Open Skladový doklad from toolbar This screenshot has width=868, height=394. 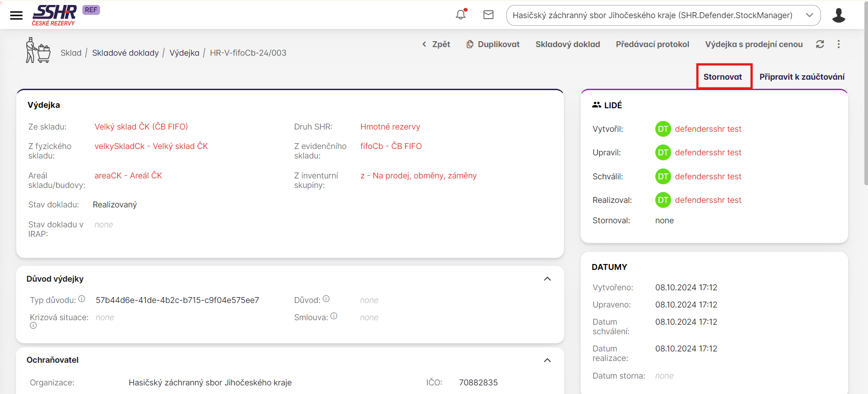[x=568, y=44]
